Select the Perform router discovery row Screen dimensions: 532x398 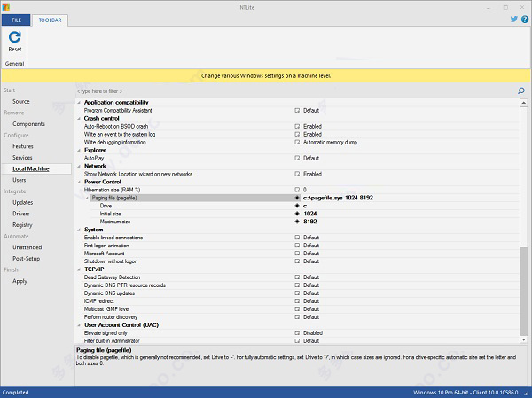(x=298, y=317)
